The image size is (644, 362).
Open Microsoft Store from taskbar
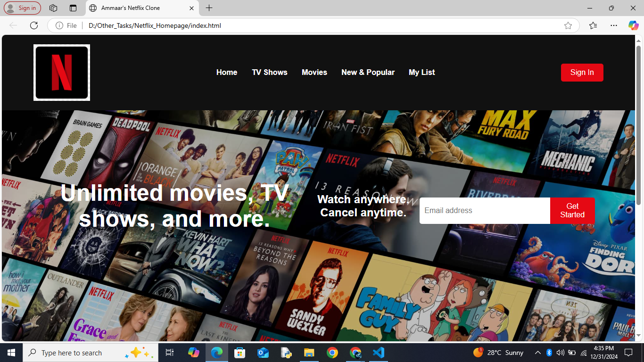point(240,353)
